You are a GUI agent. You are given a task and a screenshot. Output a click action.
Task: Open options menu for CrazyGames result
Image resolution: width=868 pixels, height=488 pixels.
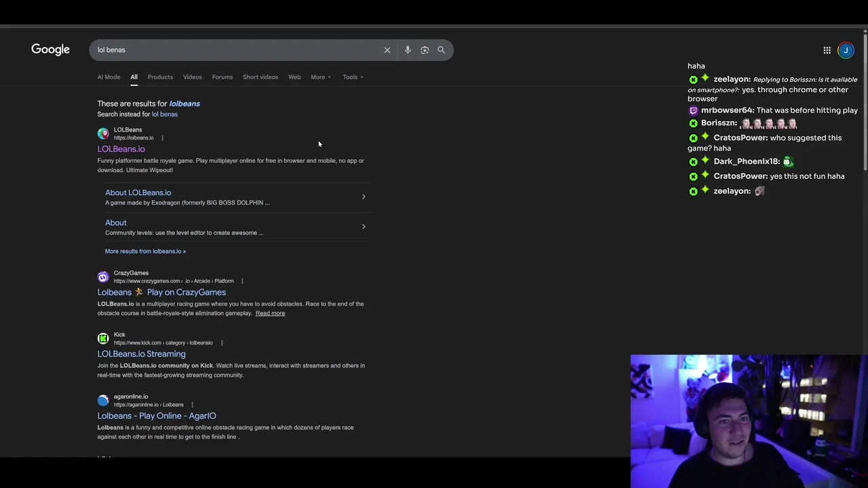pyautogui.click(x=242, y=281)
